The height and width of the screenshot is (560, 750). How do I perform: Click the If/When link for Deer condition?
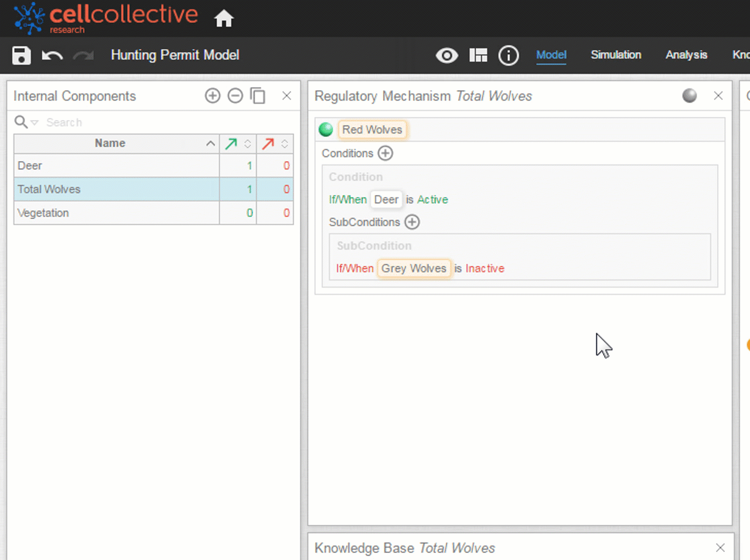[347, 200]
